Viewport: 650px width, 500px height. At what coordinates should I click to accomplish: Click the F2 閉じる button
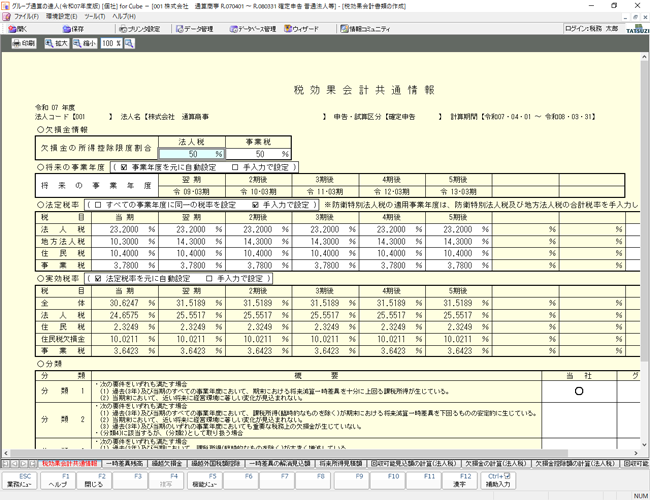coord(94,480)
